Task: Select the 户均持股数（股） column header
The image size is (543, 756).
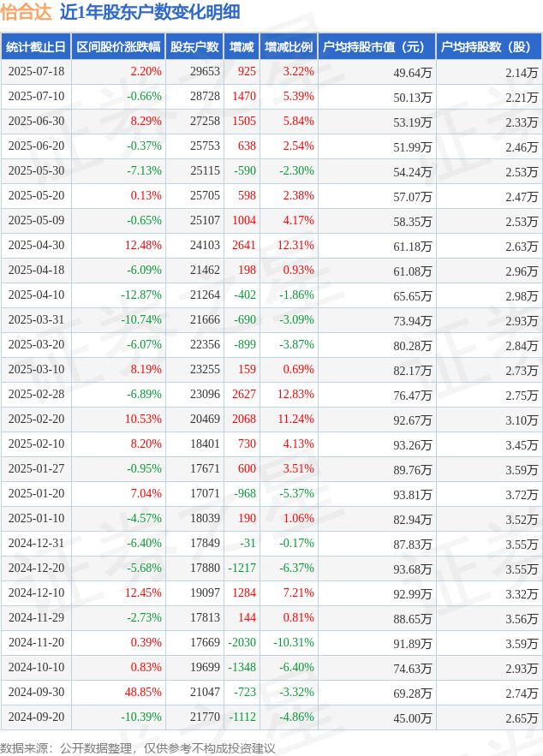Action: point(488,47)
